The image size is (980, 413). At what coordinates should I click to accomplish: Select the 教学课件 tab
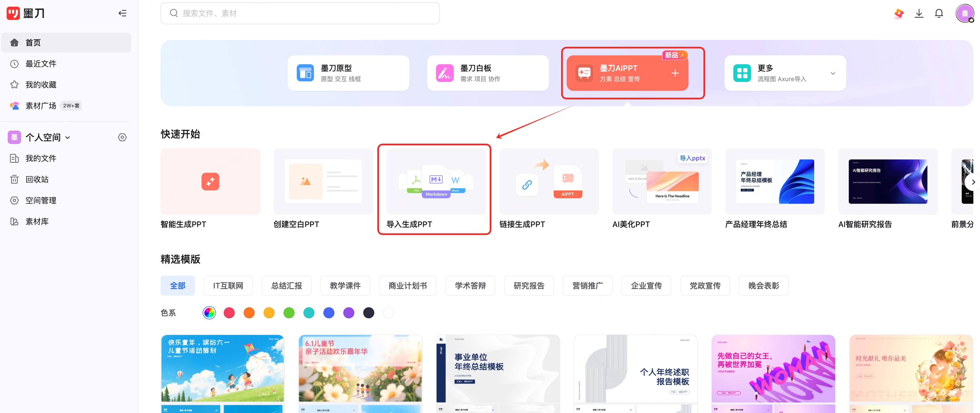[x=345, y=286]
